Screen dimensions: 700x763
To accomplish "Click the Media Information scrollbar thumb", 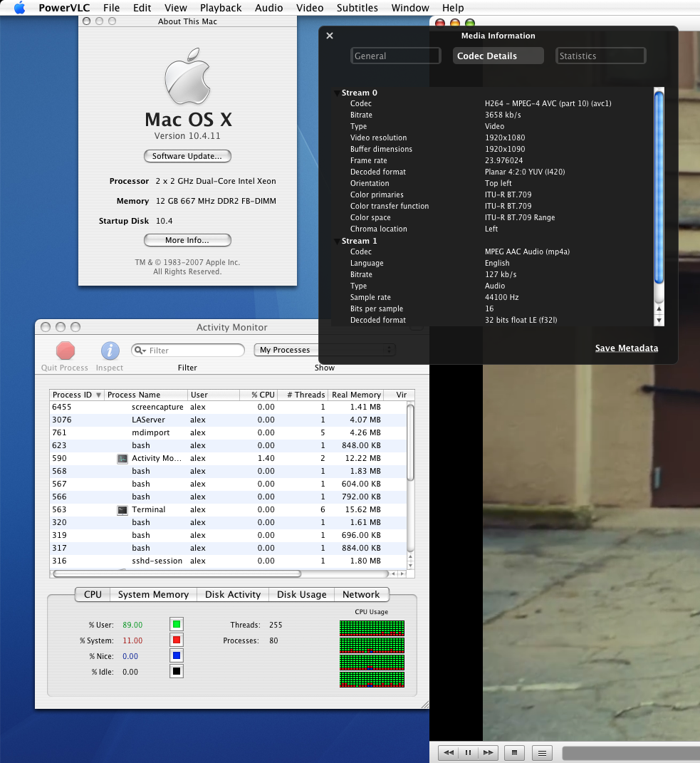I will (659, 187).
